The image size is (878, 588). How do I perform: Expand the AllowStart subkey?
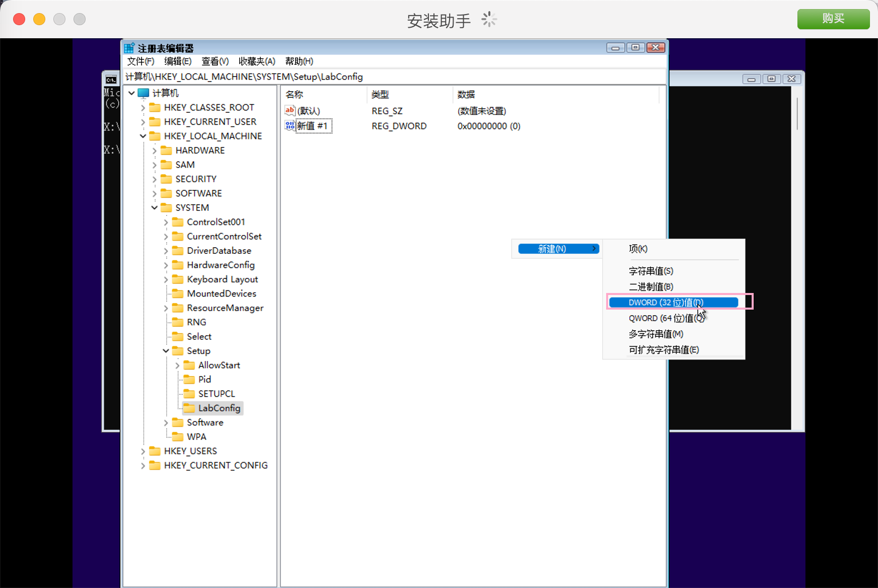(x=177, y=365)
